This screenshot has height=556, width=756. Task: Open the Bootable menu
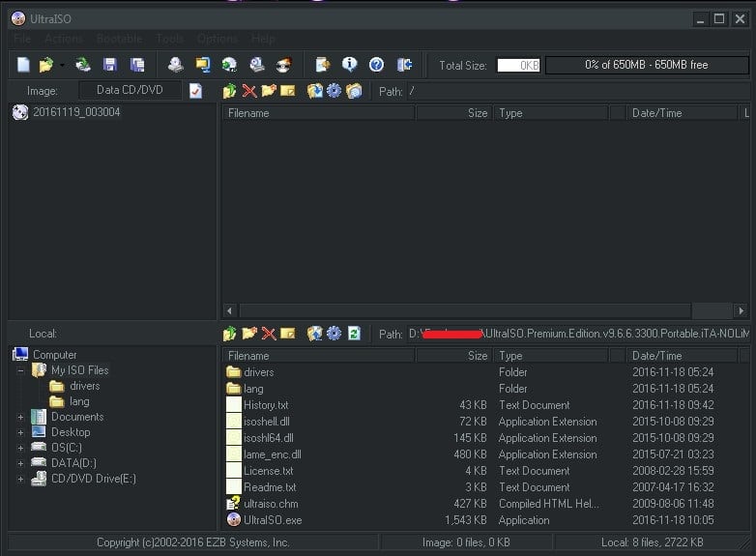click(x=119, y=39)
